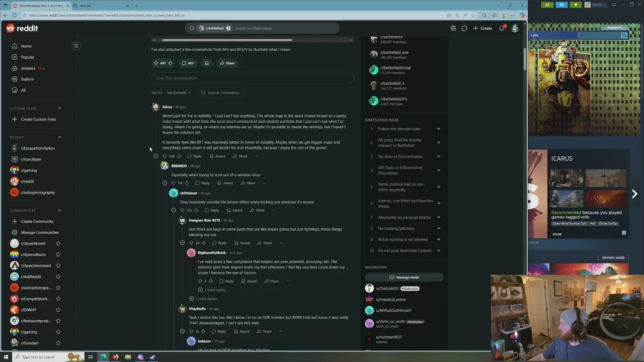Open the 463 comments button
644x362 pixels.
[188, 63]
